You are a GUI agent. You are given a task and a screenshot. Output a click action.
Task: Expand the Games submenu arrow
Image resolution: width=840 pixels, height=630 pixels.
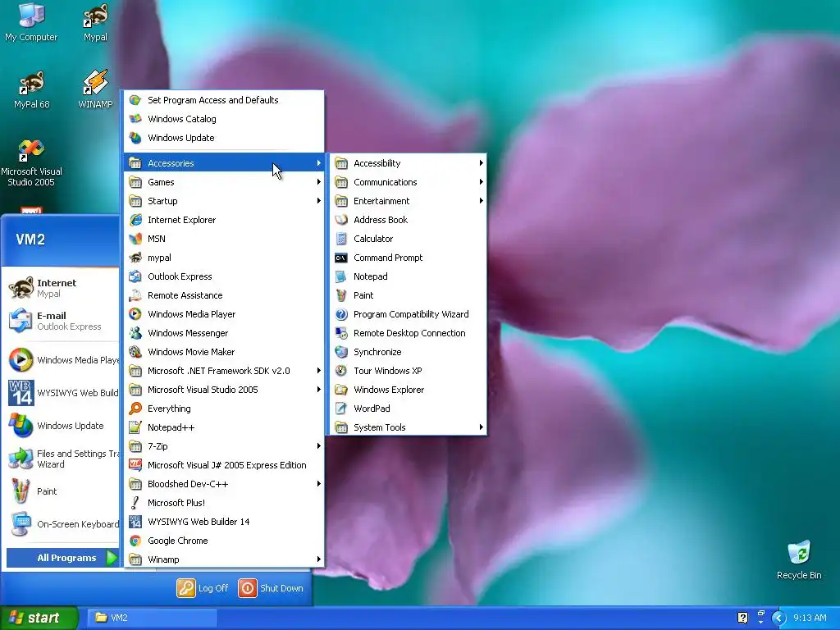(319, 182)
